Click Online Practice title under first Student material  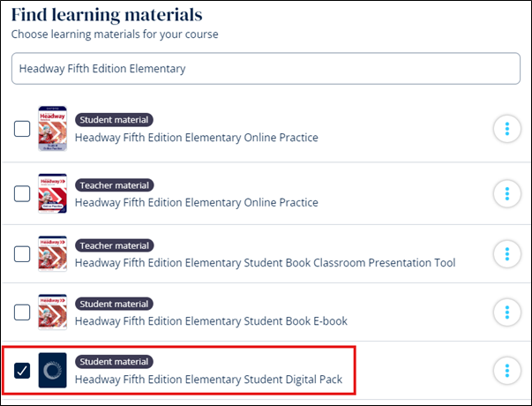[x=197, y=138]
